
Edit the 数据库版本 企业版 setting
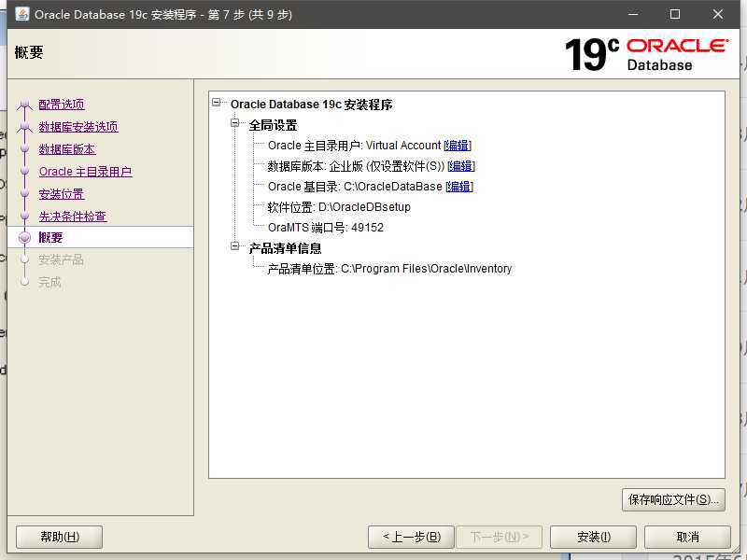(x=461, y=166)
